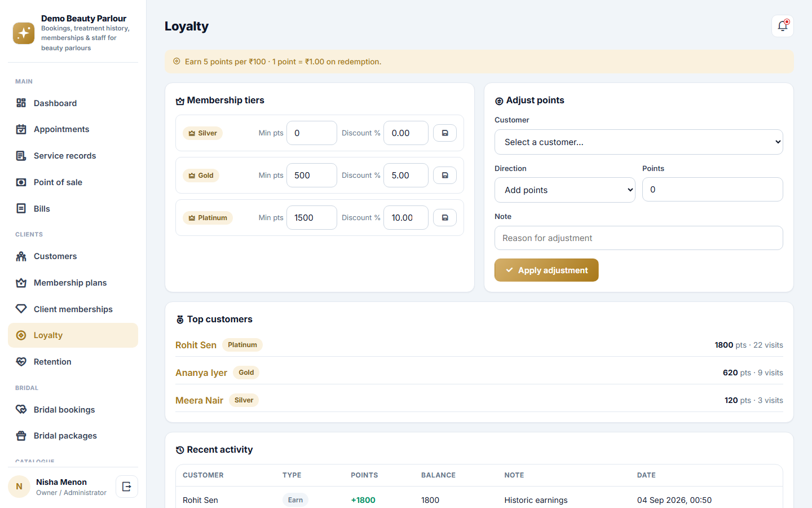Click the Reason for adjustment note field
This screenshot has height=508, width=812.
point(639,238)
